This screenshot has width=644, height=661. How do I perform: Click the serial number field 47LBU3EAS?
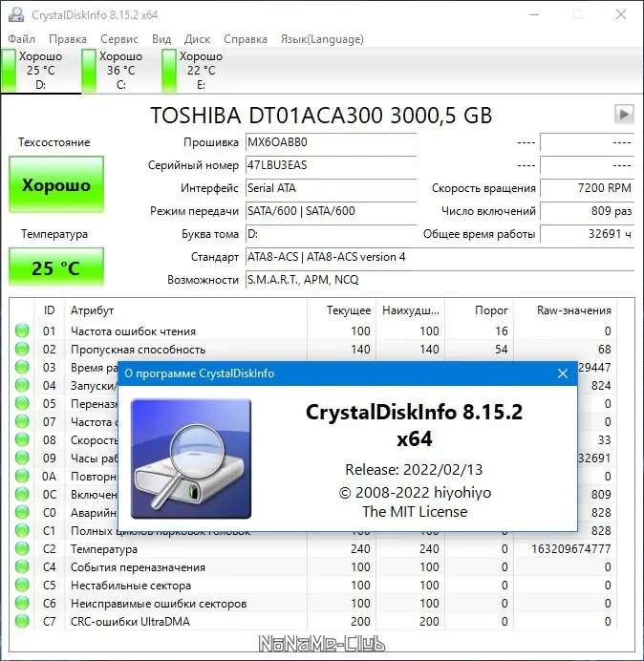click(331, 165)
